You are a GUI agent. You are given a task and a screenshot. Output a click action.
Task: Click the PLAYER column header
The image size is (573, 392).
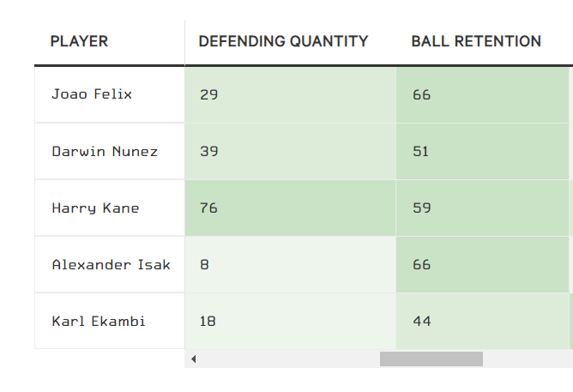80,41
